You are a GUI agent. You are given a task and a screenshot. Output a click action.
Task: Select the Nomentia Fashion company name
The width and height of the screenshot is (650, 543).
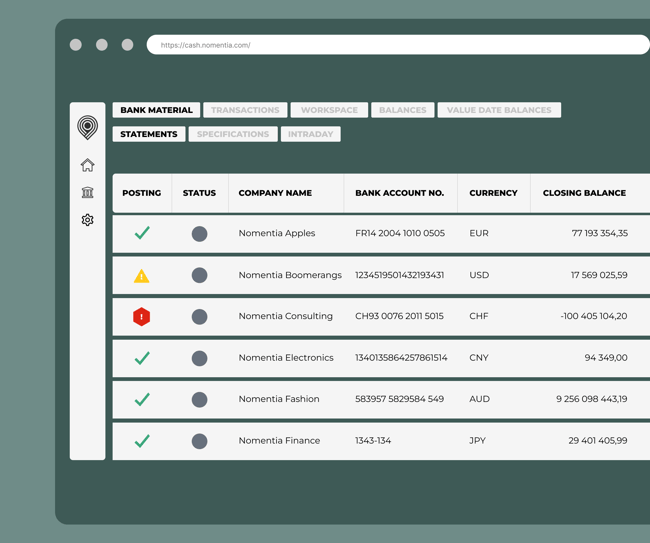[279, 399]
